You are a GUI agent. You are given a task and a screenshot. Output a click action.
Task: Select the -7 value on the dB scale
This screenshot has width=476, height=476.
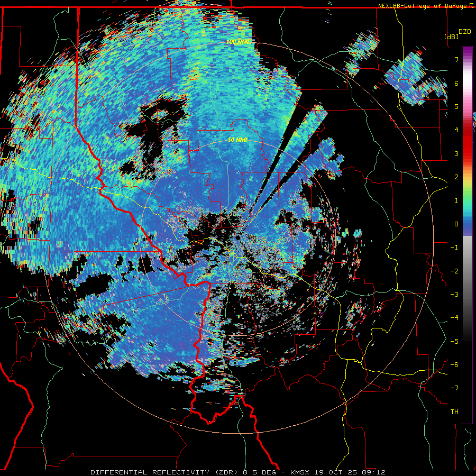click(454, 388)
